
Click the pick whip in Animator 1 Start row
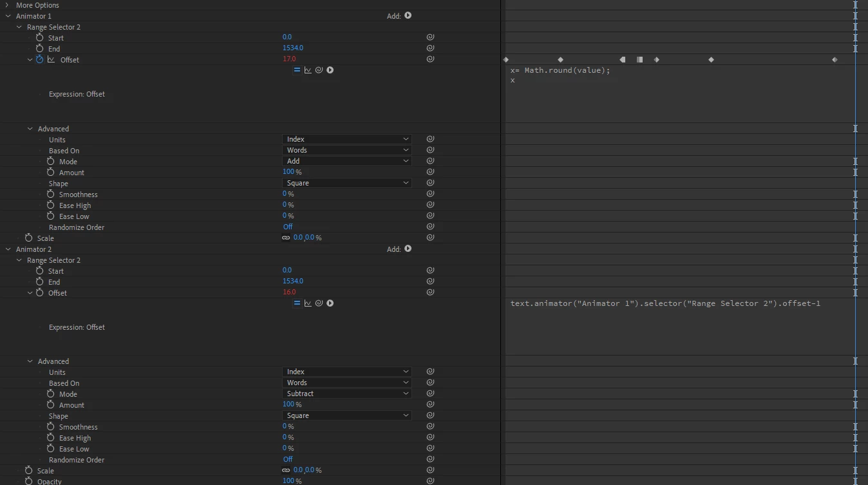click(x=430, y=37)
